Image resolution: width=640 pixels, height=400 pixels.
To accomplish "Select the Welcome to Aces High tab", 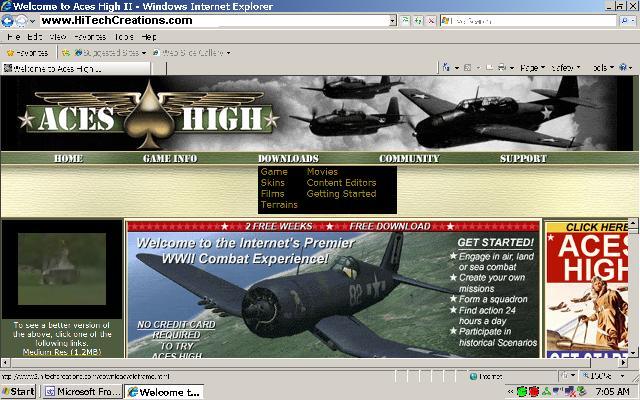I will 76,68.
